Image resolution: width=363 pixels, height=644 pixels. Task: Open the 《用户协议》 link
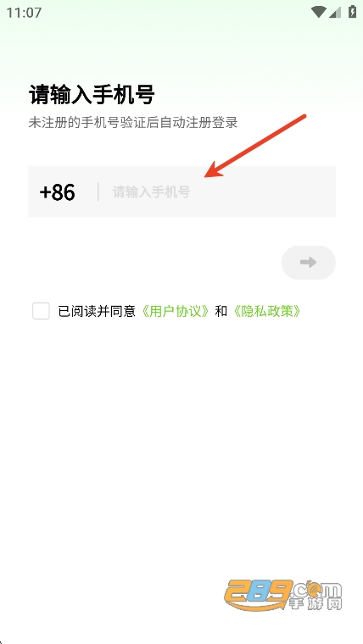pyautogui.click(x=176, y=312)
